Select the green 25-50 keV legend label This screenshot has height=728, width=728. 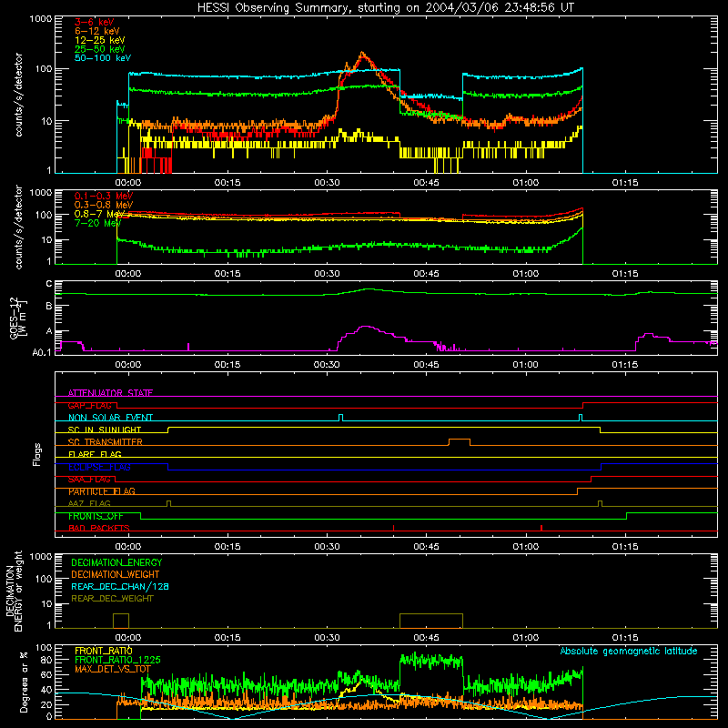tap(100, 49)
